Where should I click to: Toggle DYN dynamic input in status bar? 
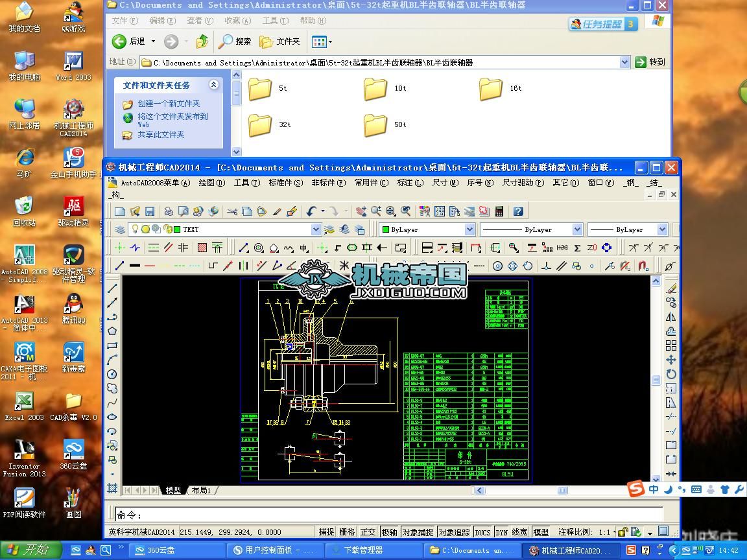point(502,532)
